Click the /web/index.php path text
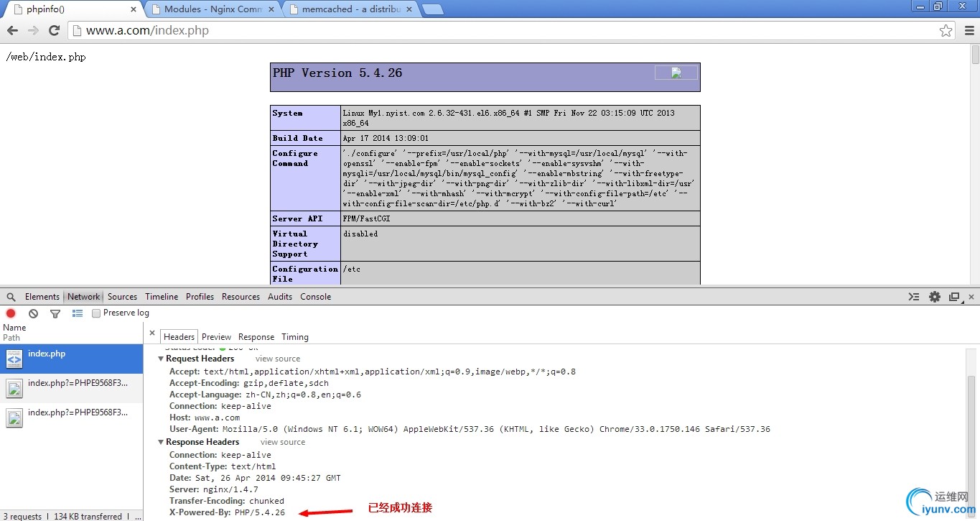 [46, 57]
